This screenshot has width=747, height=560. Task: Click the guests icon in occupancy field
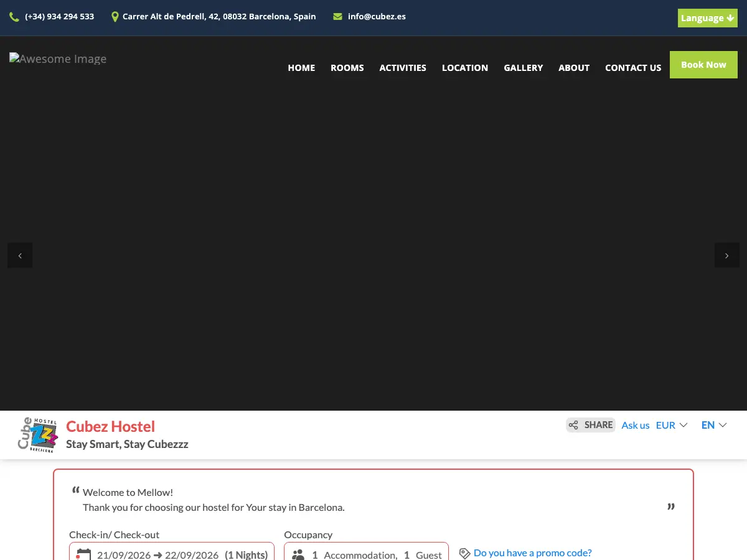point(298,554)
